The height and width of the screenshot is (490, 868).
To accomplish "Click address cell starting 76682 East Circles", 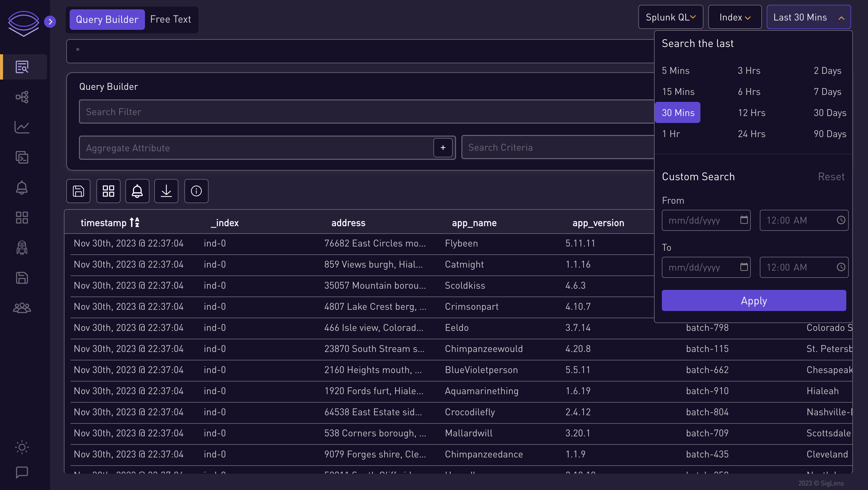I will pyautogui.click(x=375, y=243).
